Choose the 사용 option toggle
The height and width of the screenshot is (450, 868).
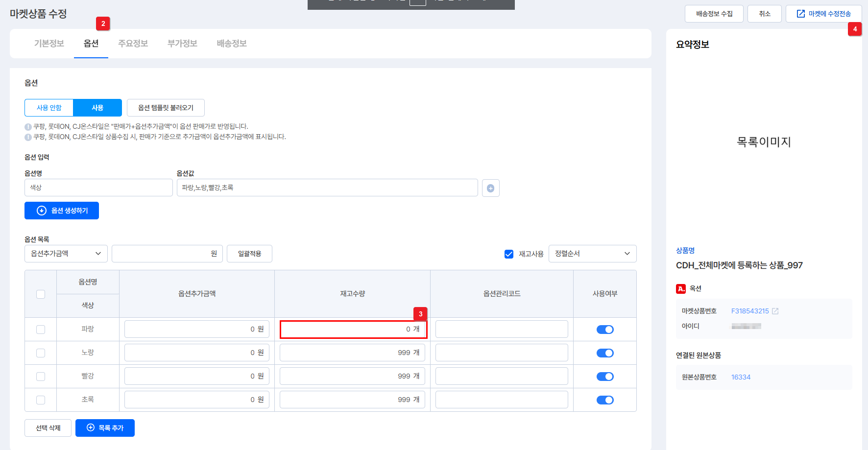pos(97,108)
